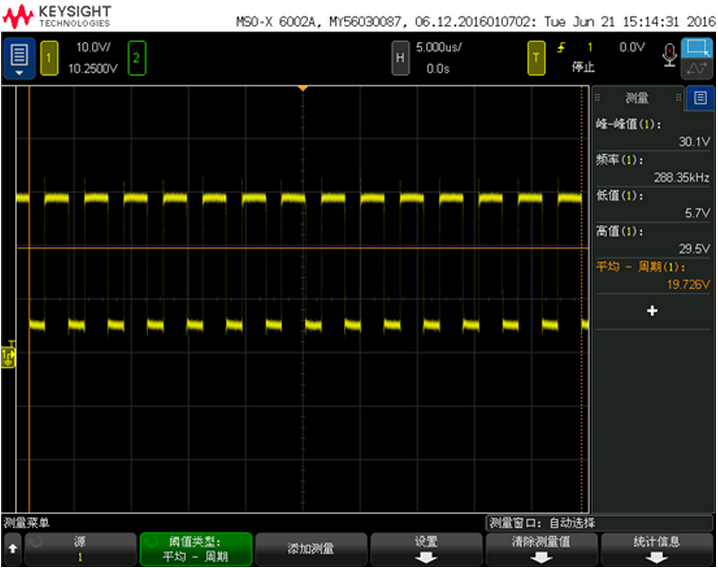Click the left drag handle of 测量 panel
The width and height of the screenshot is (718, 568).
click(598, 98)
